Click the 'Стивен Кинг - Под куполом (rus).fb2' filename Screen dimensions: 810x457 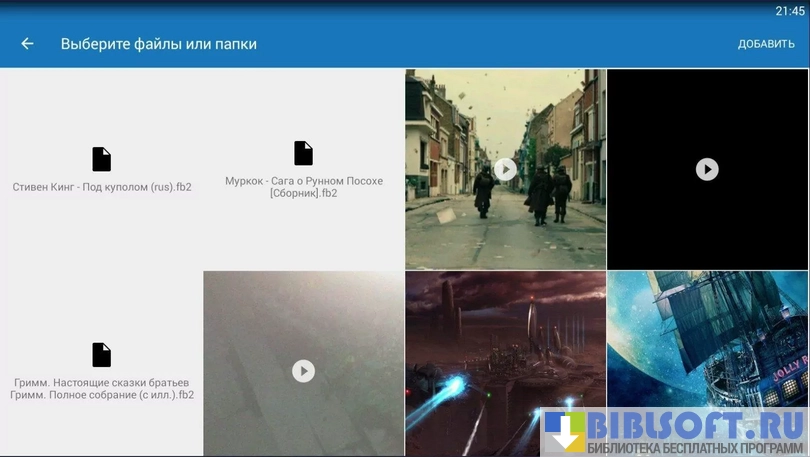102,187
